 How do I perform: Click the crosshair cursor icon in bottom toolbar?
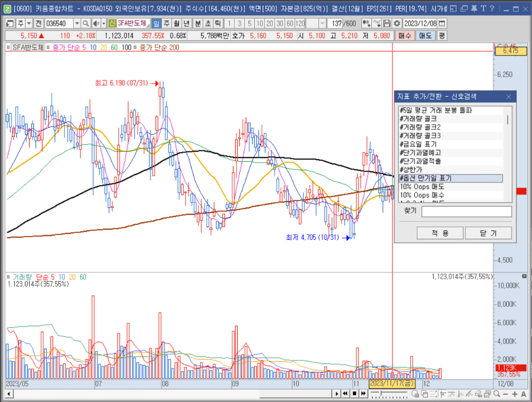pyautogui.click(x=443, y=394)
